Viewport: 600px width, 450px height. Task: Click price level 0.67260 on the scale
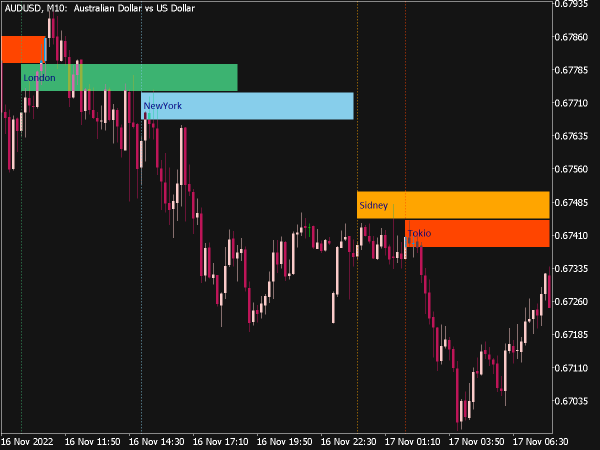coord(571,302)
